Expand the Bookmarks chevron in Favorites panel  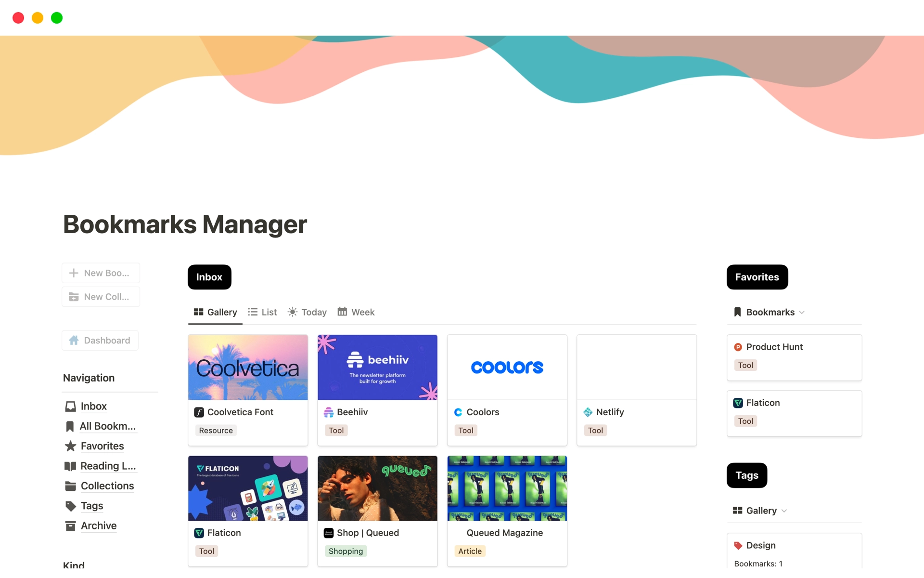point(803,312)
